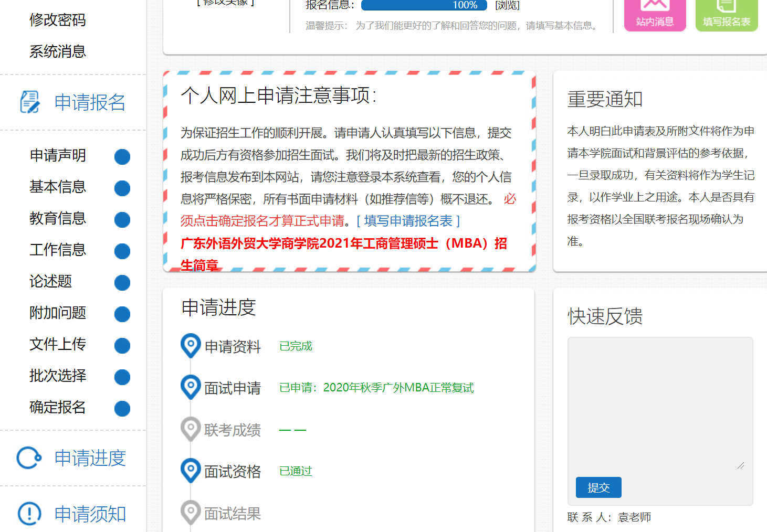Viewport: 767px width, 532px height.
Task: Go to 基本信息 section
Action: 57,187
